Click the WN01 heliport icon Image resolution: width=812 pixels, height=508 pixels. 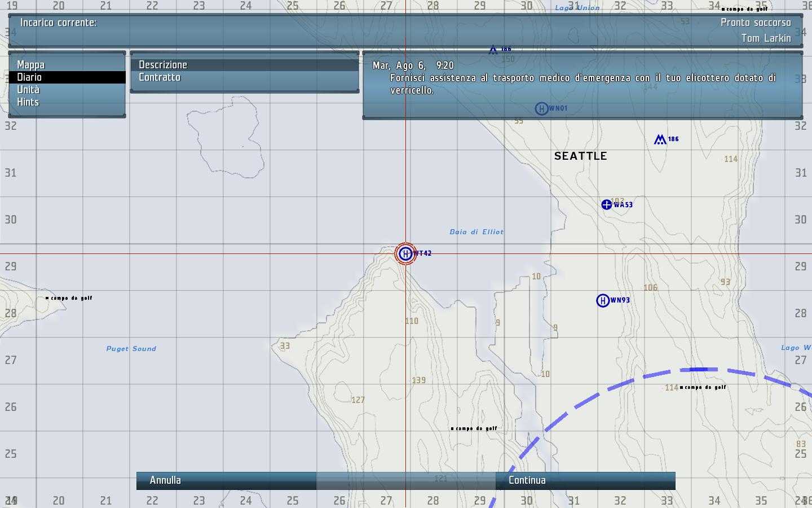[x=541, y=108]
